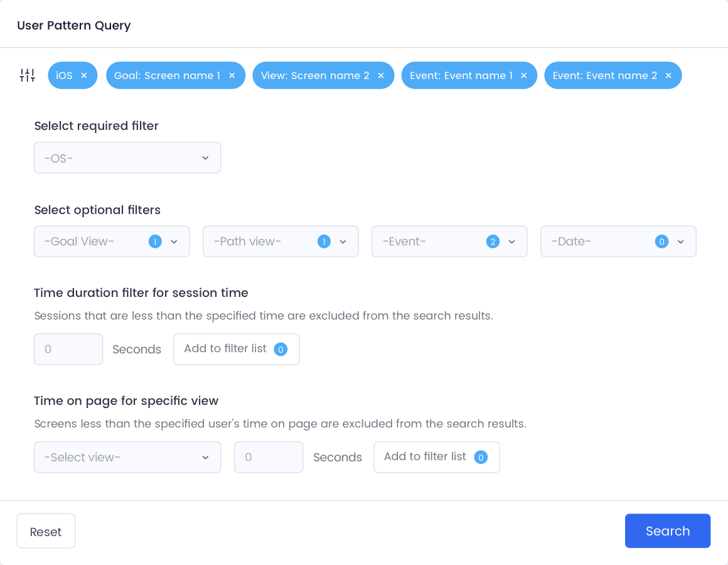Focus the time on page seconds input
728x565 pixels.
[269, 457]
